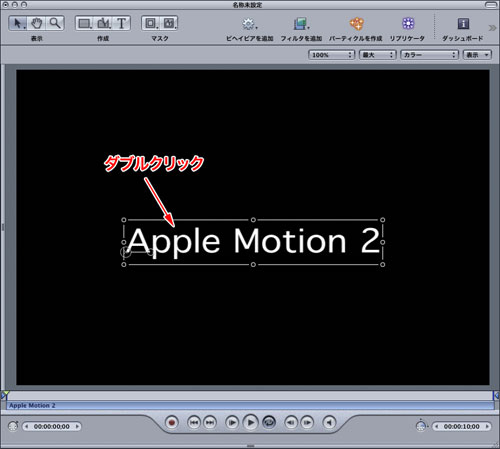Viewport: 500px width, 449px height.
Task: Select the Bezier drawing tool
Action: point(103,23)
